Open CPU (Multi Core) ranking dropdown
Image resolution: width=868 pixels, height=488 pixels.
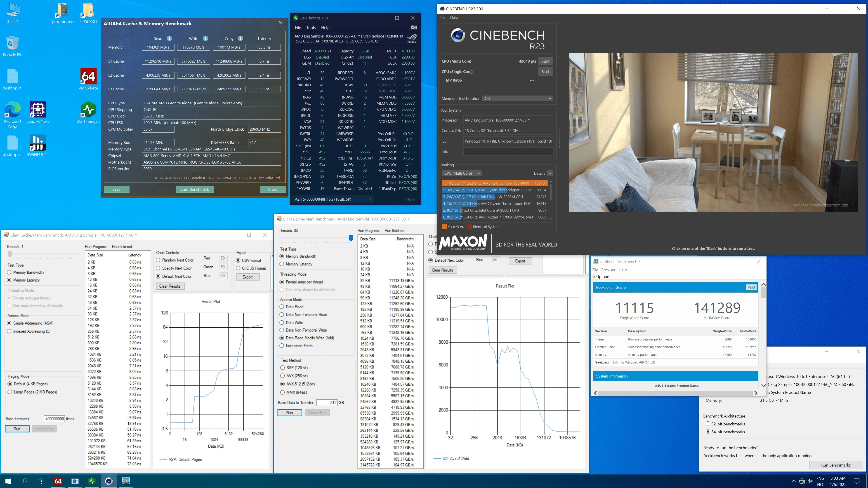462,173
